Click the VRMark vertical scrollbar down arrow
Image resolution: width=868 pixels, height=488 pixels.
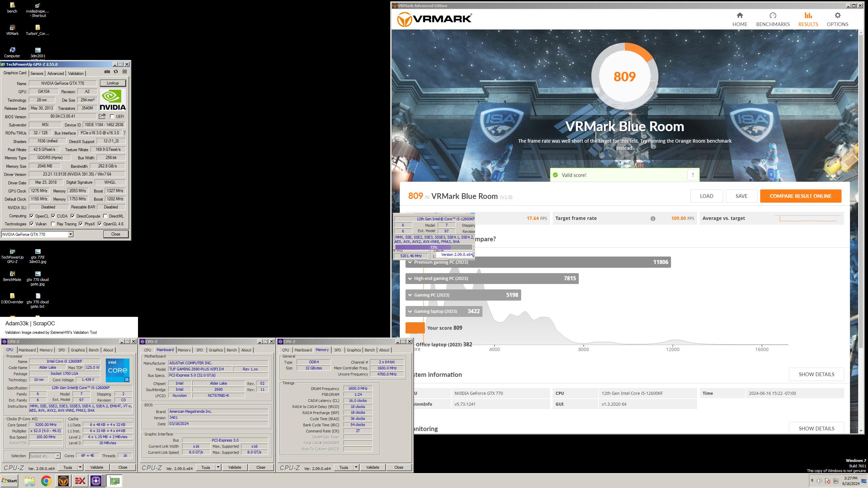click(861, 430)
